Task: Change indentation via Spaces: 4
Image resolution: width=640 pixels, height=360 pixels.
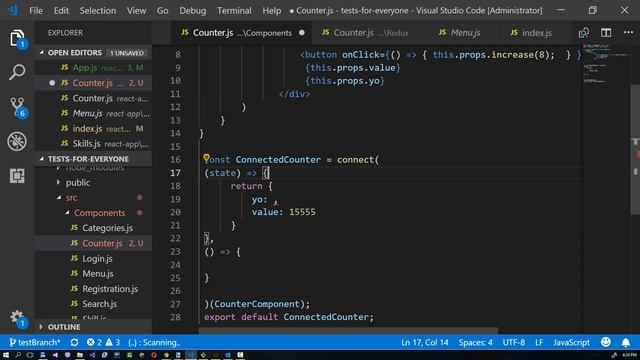Action: pyautogui.click(x=475, y=342)
